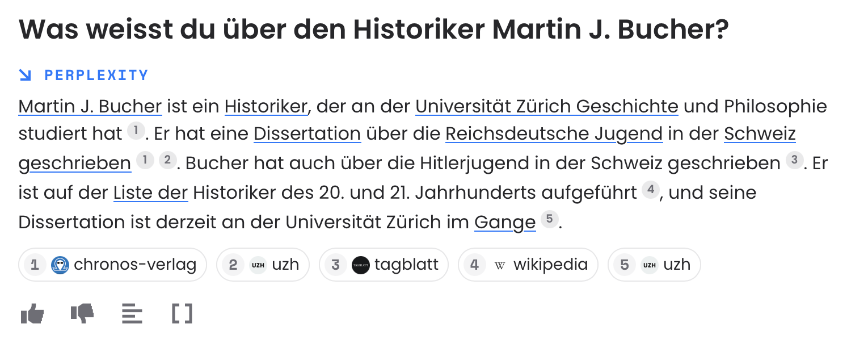Open the Universität Zürich Geschichte link
The width and height of the screenshot is (868, 343).
(x=546, y=107)
